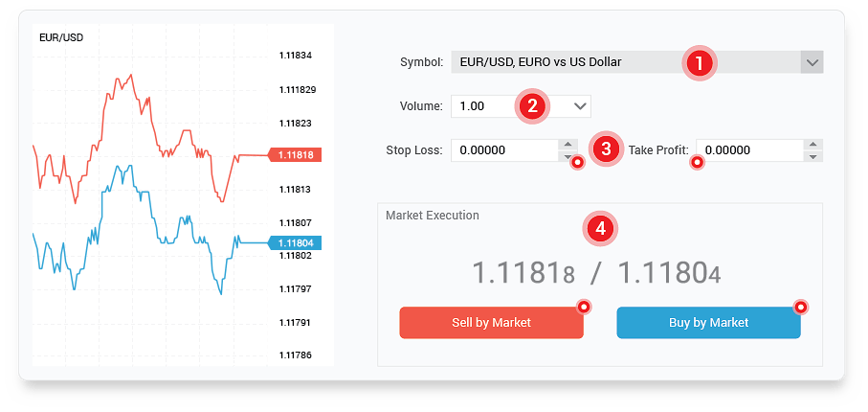Screen dimensions: 868x412
Task: Click the Buy by Market button
Action: [708, 323]
